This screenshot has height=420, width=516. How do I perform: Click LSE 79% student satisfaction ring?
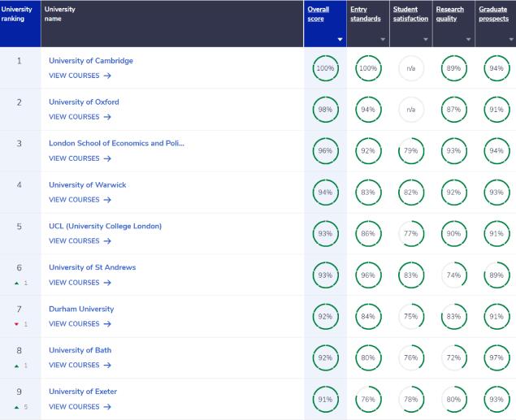pos(411,151)
